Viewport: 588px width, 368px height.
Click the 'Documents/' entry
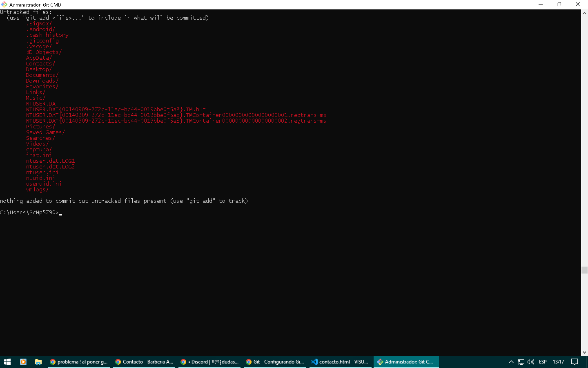42,75
